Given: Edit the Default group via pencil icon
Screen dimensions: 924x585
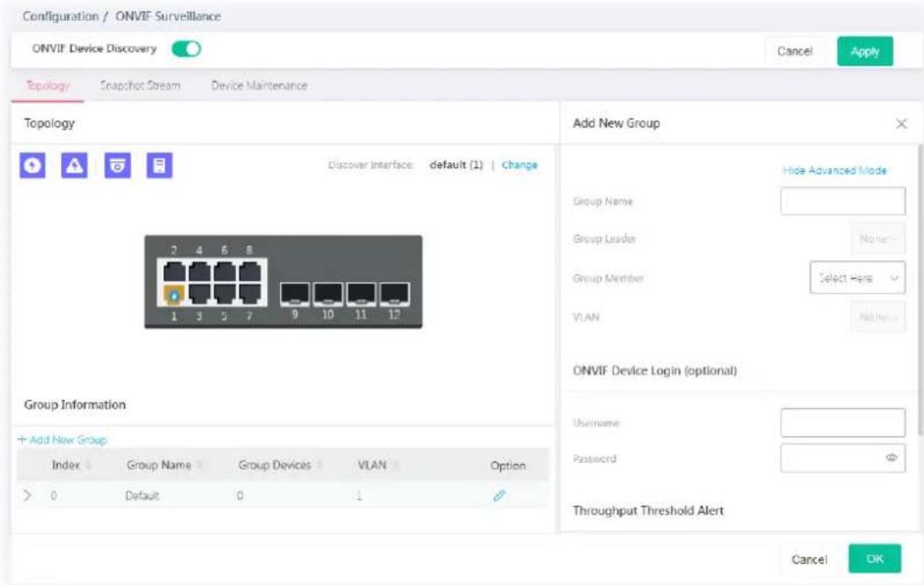Looking at the screenshot, I should [x=499, y=495].
